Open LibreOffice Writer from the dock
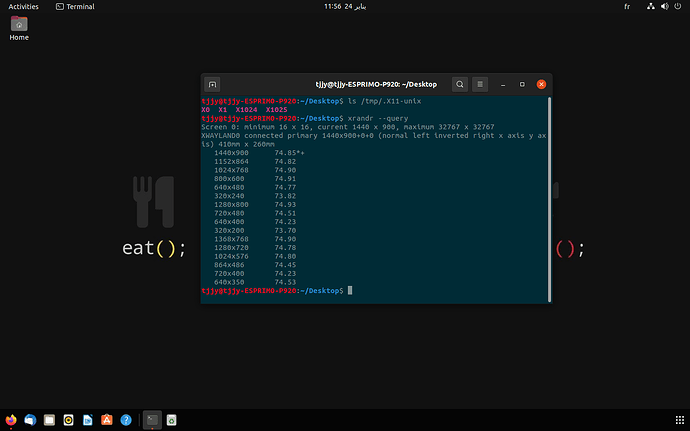Viewport: 690px width, 431px height. pyautogui.click(x=88, y=420)
